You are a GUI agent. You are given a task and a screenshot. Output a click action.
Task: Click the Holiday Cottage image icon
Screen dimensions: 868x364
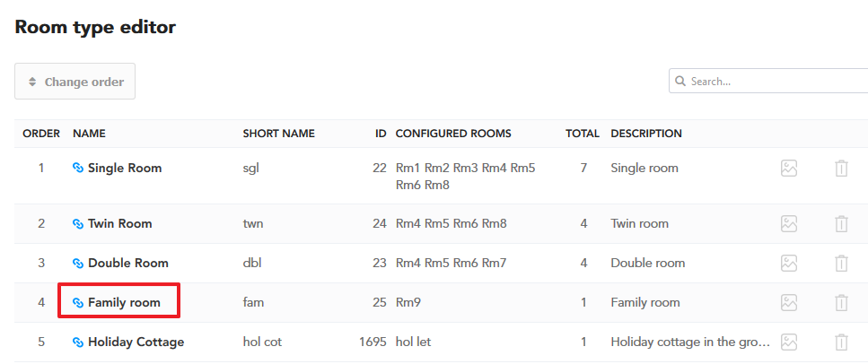[789, 342]
